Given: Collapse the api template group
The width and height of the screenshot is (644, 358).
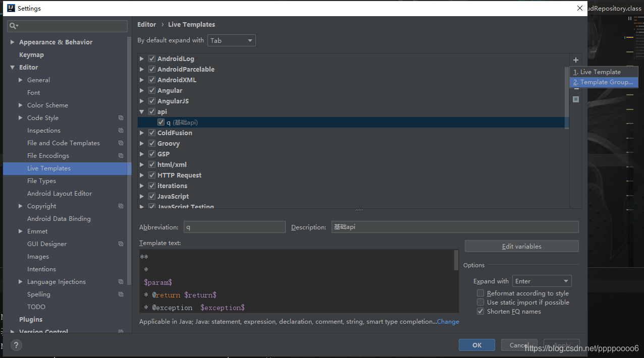Looking at the screenshot, I should [x=142, y=112].
